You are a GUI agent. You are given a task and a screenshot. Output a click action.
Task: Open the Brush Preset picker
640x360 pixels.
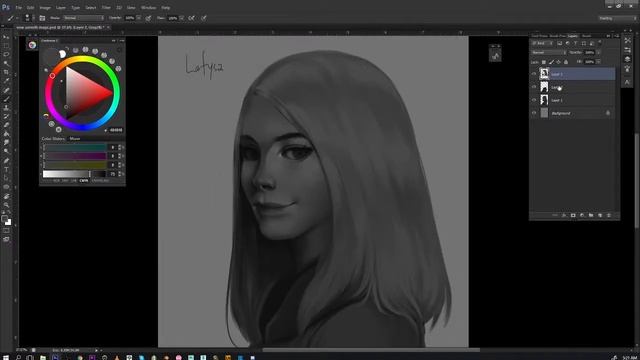[x=28, y=18]
